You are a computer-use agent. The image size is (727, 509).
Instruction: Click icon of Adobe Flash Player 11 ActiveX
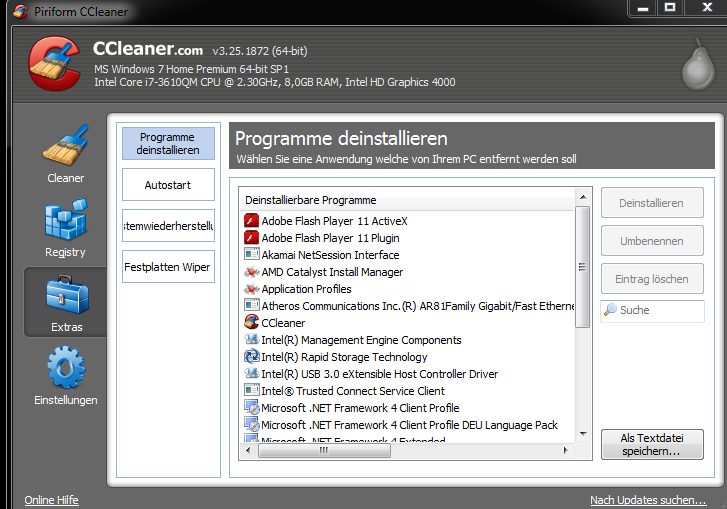tap(251, 221)
